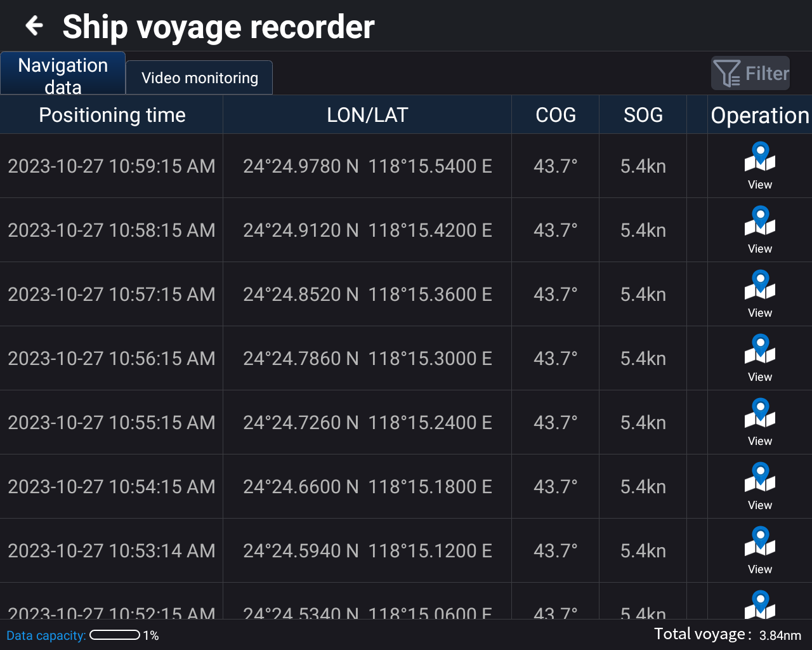The width and height of the screenshot is (812, 650).
Task: View map for 10:59:15 AM record
Action: point(760,166)
